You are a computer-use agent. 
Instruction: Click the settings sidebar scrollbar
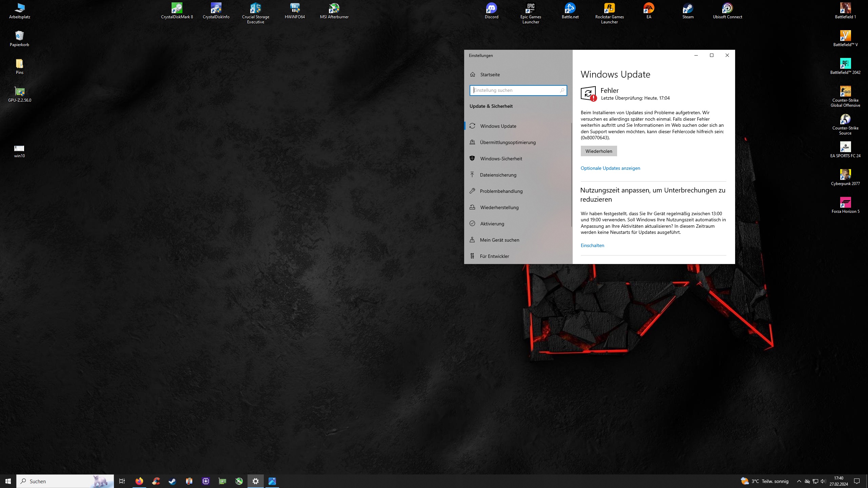coord(571,175)
